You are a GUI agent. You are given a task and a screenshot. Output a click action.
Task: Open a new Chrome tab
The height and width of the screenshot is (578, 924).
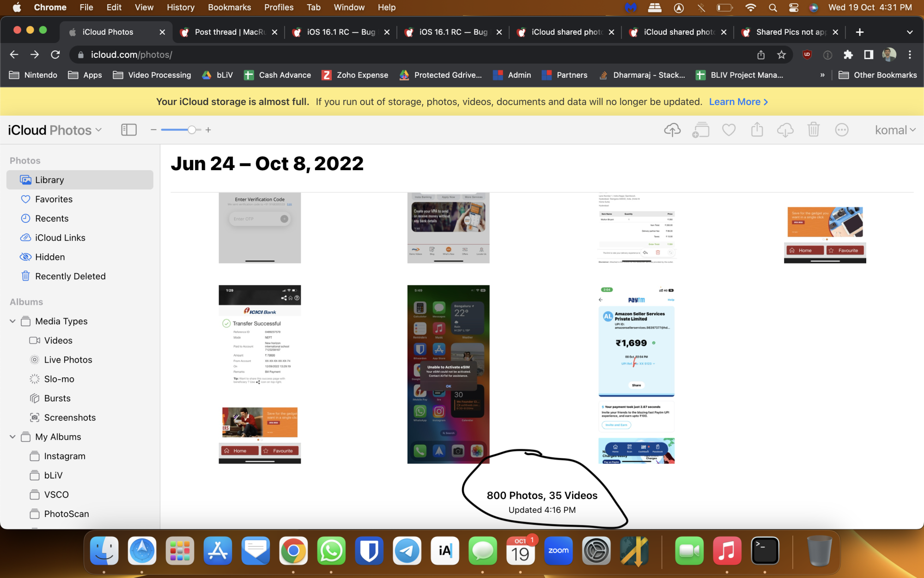[x=859, y=32]
